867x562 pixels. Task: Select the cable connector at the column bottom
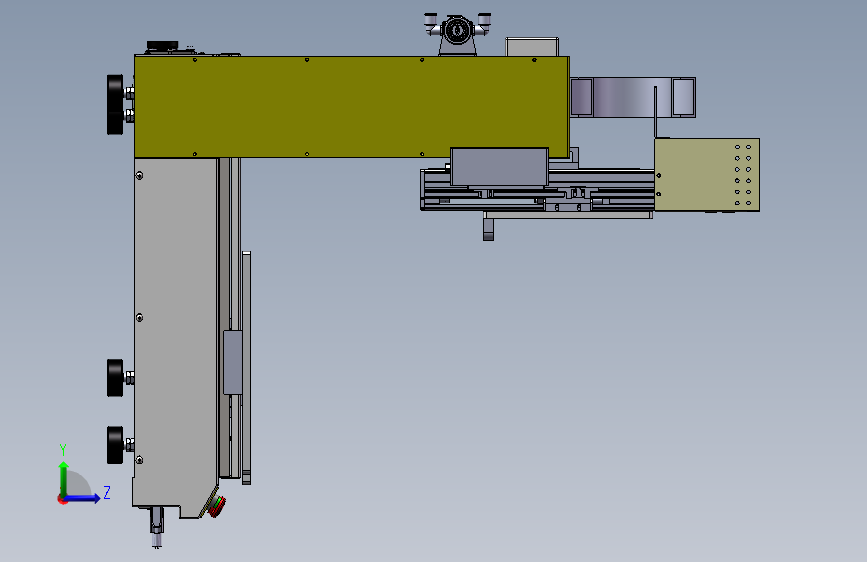pos(156,526)
